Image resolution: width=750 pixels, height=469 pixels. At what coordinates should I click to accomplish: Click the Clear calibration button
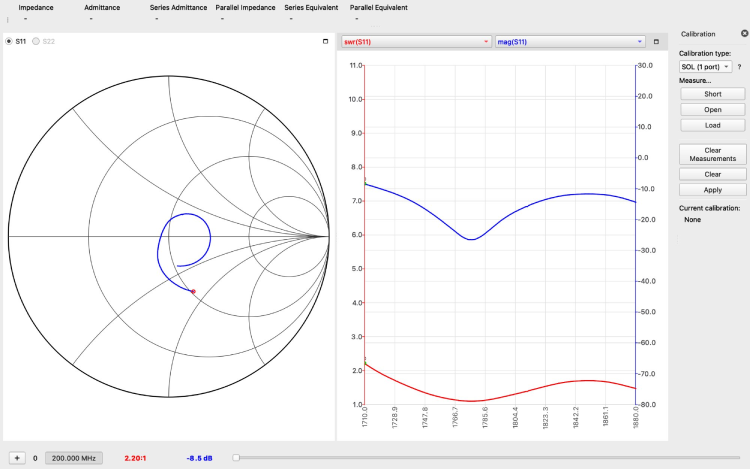click(712, 174)
